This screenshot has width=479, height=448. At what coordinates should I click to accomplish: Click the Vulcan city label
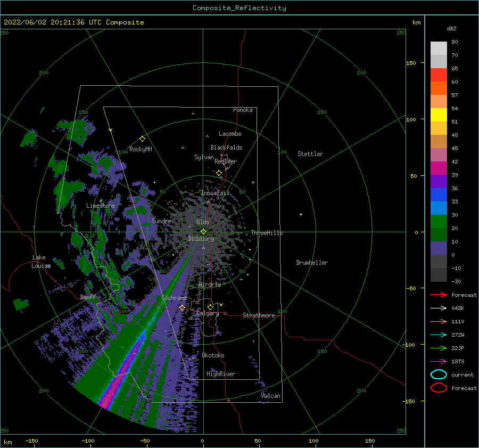pos(271,396)
